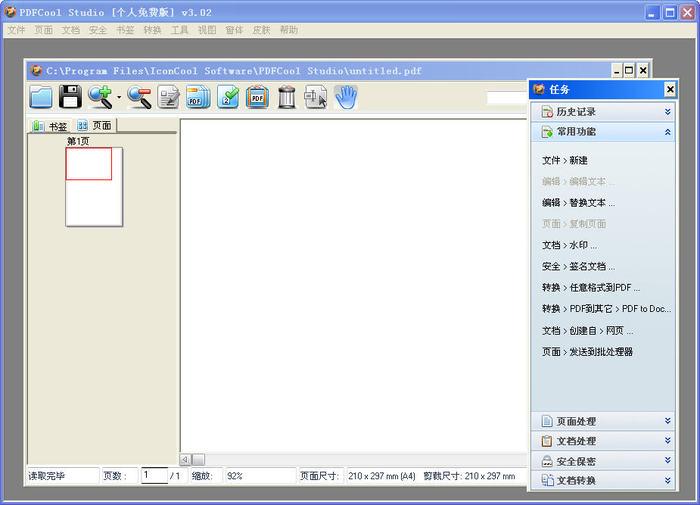
Task: Click the PDF clipboard icon
Action: click(257, 97)
